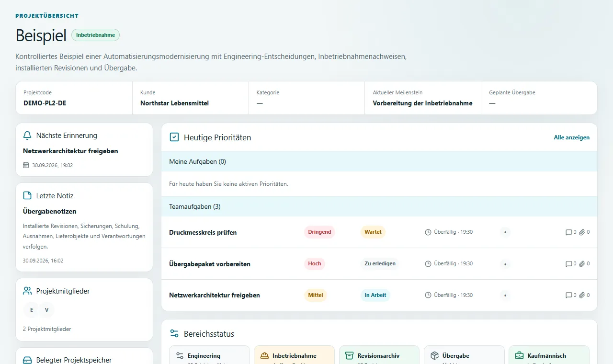Click the Engineering card sliders icon
The image size is (613, 364).
(x=180, y=356)
